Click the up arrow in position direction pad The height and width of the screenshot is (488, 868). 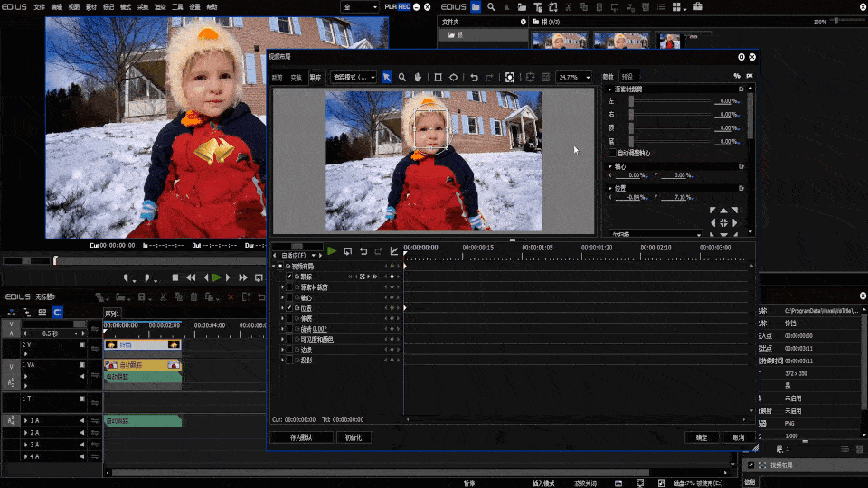click(x=723, y=211)
